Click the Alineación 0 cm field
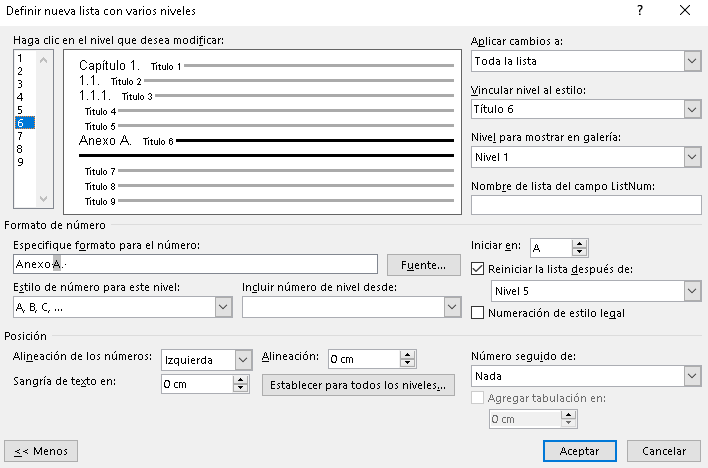 [x=364, y=359]
